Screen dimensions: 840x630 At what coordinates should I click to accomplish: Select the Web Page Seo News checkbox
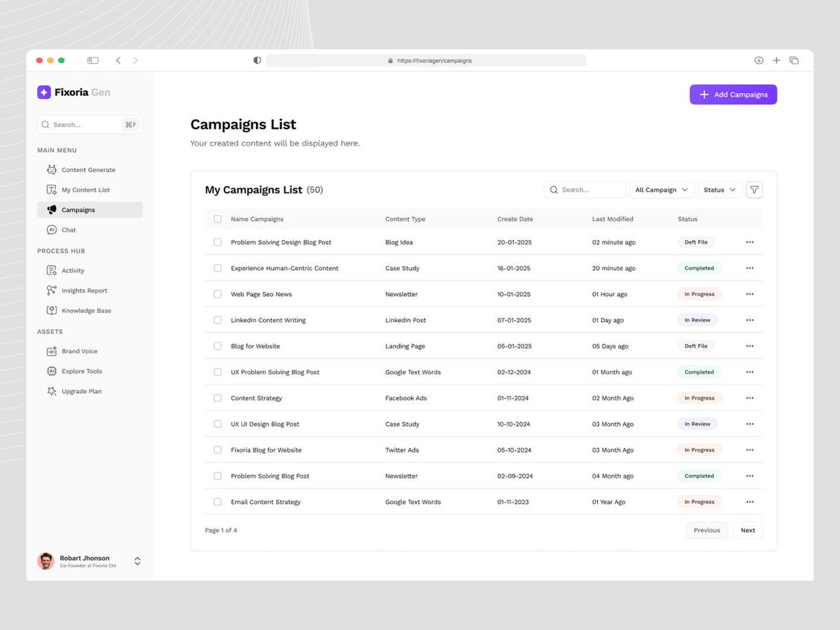pyautogui.click(x=218, y=294)
